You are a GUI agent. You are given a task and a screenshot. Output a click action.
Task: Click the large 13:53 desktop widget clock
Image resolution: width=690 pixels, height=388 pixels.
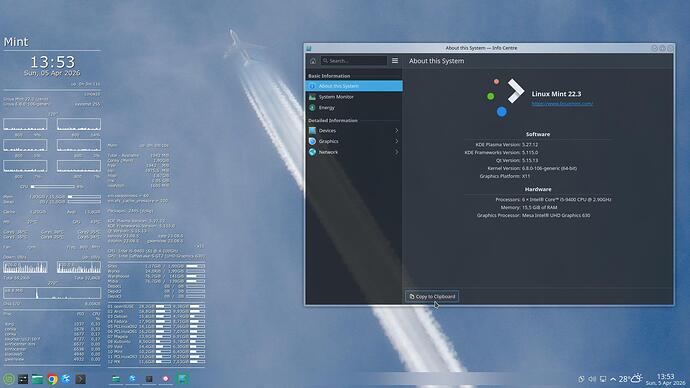pos(52,62)
